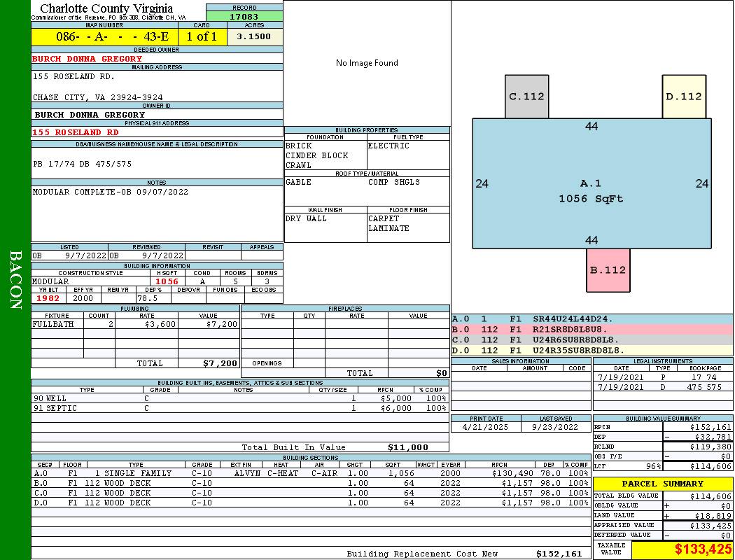735x560 pixels.
Task: Click the PARCEL SUMMARY header
Action: tap(662, 484)
